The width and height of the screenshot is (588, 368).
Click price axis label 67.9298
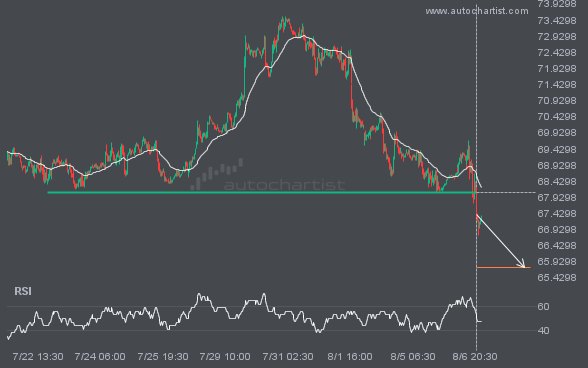[556, 198]
